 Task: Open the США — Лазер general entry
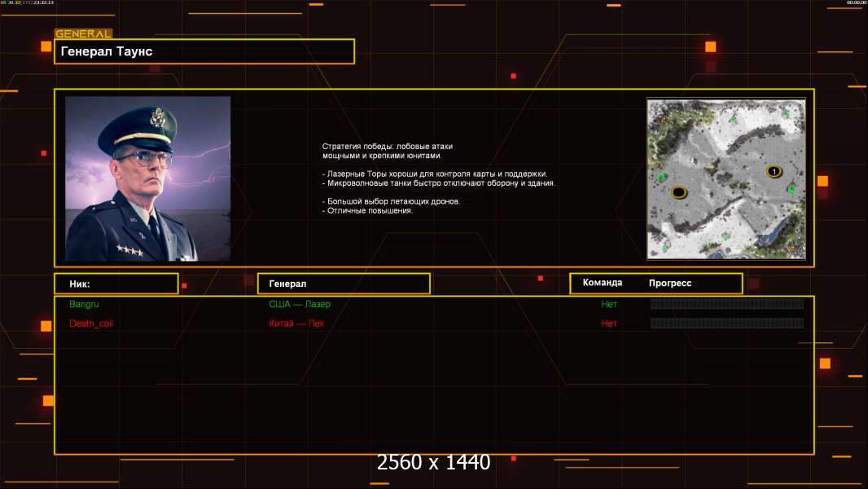click(x=300, y=304)
